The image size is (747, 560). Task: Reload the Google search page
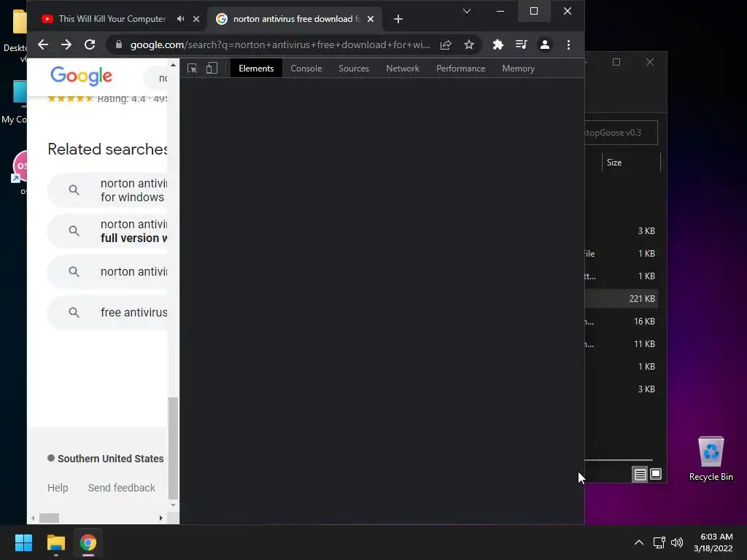[x=90, y=44]
